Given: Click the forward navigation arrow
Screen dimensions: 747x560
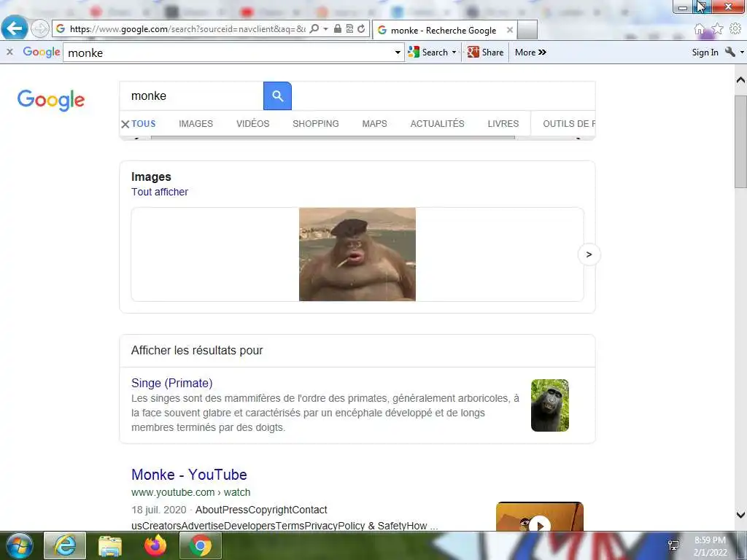Looking at the screenshot, I should [40, 28].
